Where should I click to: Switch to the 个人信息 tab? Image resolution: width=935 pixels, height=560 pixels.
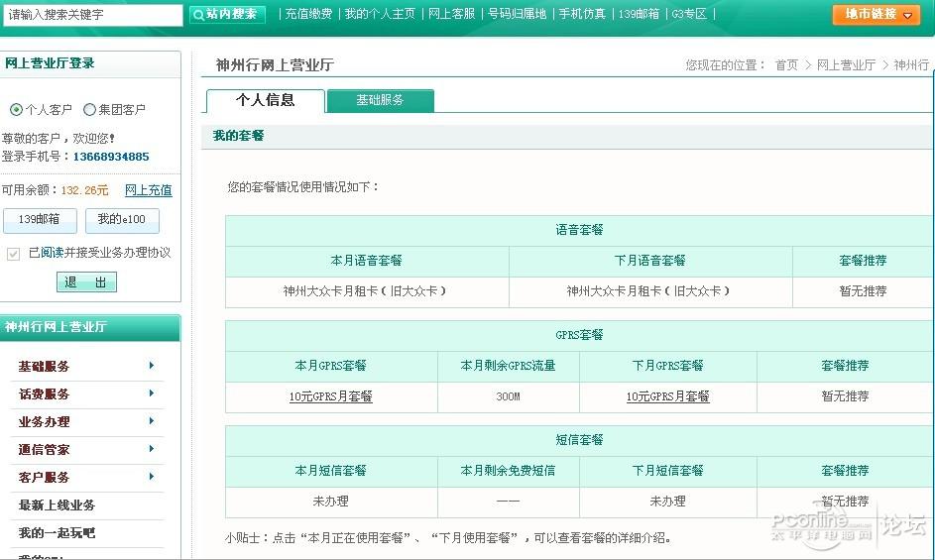(266, 100)
